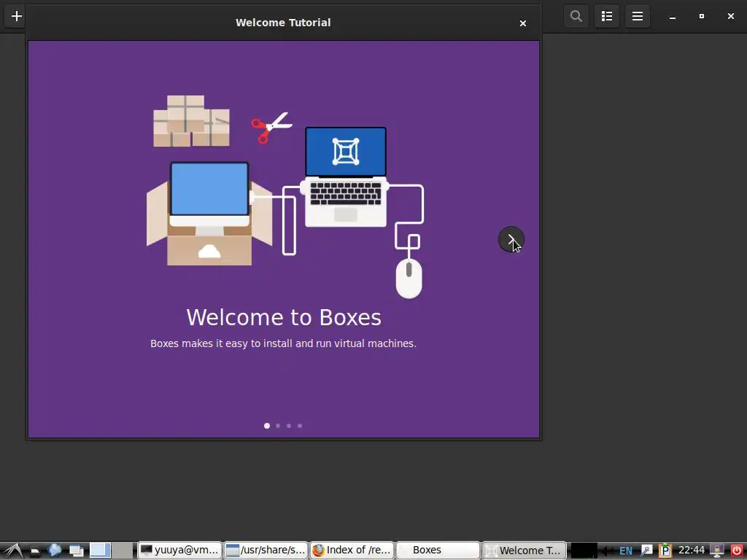Screen dimensions: 747x560
Task: Switch to yuuya@vm terminal taskbar window
Action: pyautogui.click(x=180, y=551)
